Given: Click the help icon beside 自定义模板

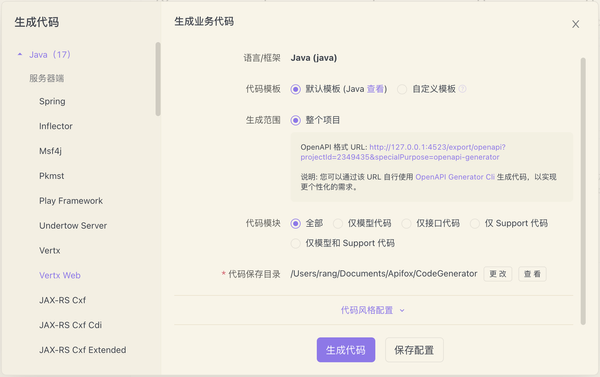Looking at the screenshot, I should (462, 89).
